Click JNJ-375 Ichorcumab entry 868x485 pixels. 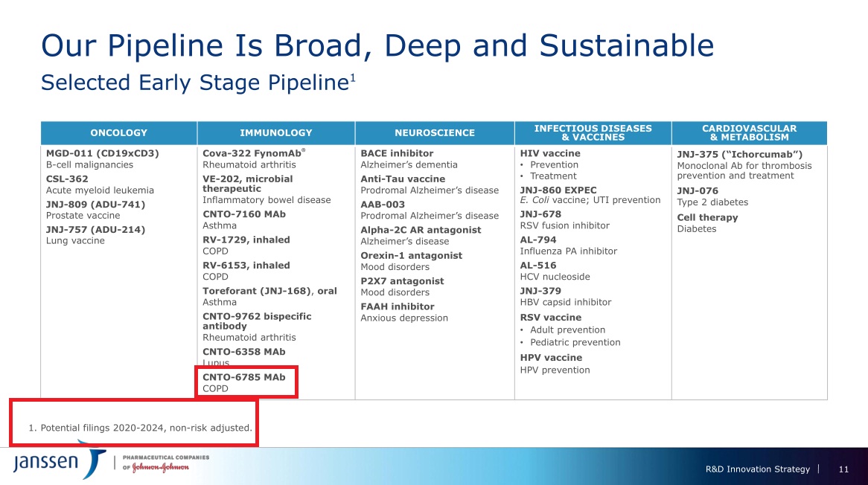[739, 155]
